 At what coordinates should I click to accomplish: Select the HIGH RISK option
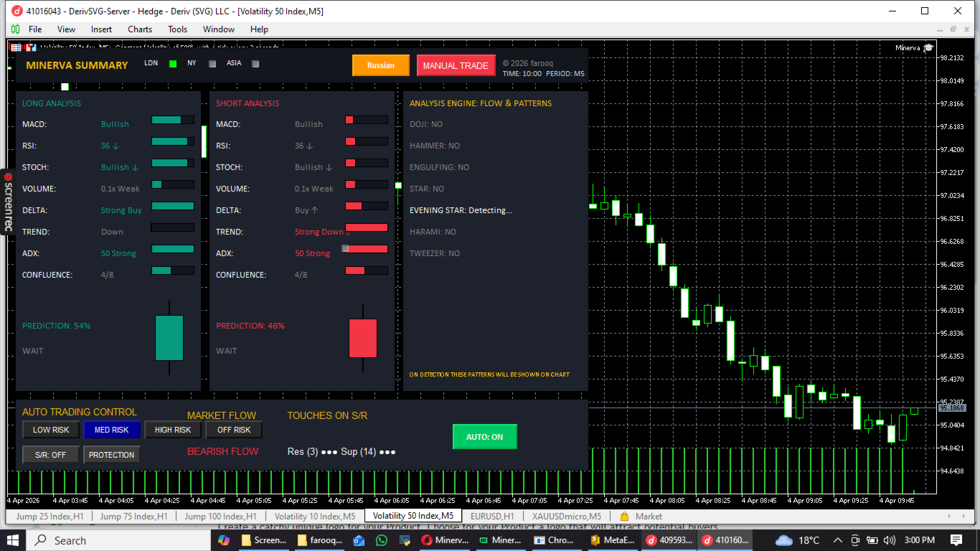(173, 430)
